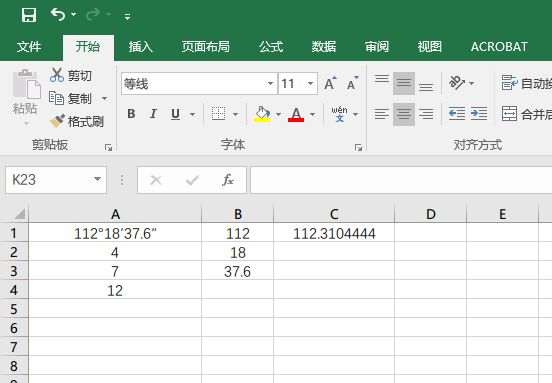Toggle the center horizontally icon

pyautogui.click(x=404, y=114)
